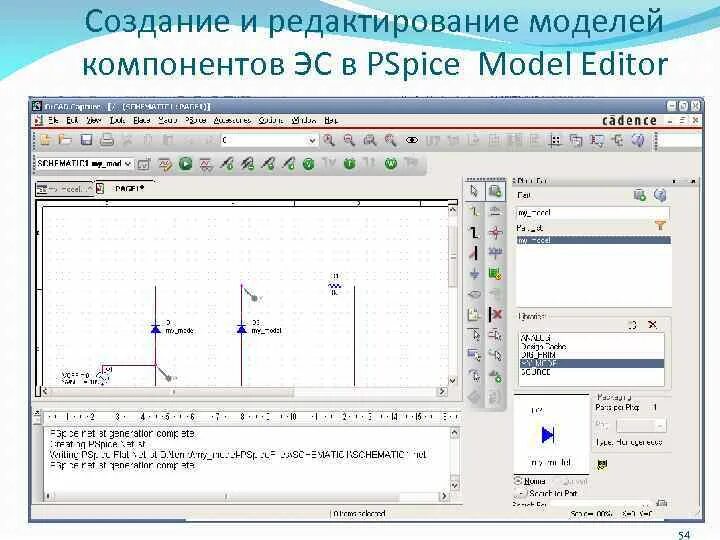Click the View Simulation Results icon
This screenshot has height=540, width=720.
pyautogui.click(x=206, y=164)
